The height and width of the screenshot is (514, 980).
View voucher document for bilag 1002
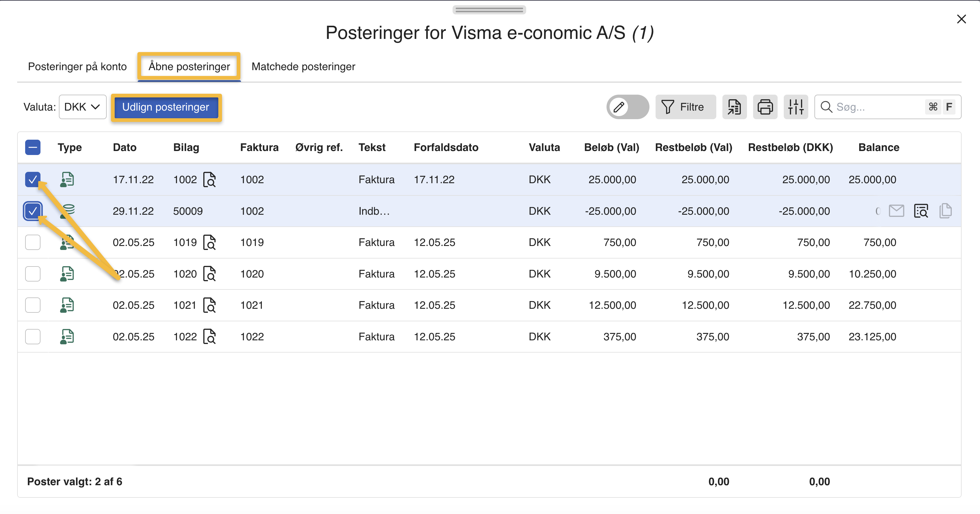[x=209, y=180]
